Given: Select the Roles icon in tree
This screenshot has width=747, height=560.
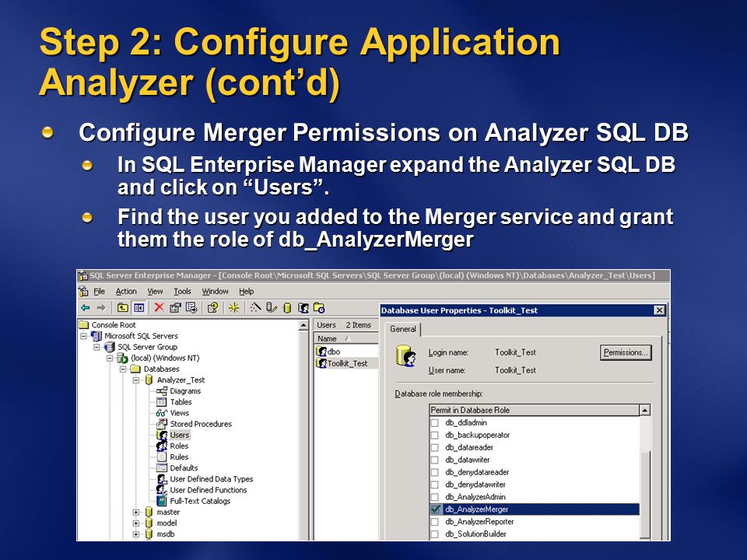Looking at the screenshot, I should (x=162, y=446).
